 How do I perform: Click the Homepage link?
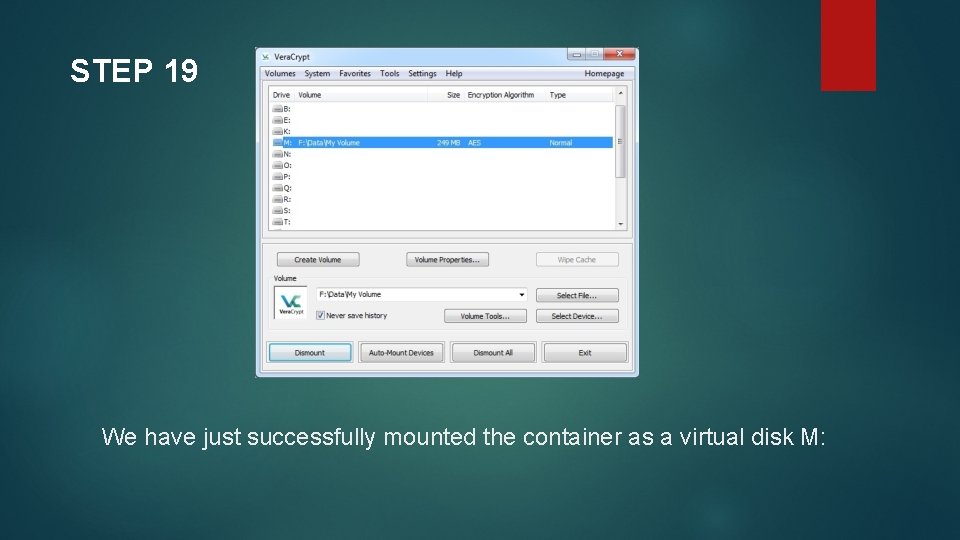click(x=604, y=73)
